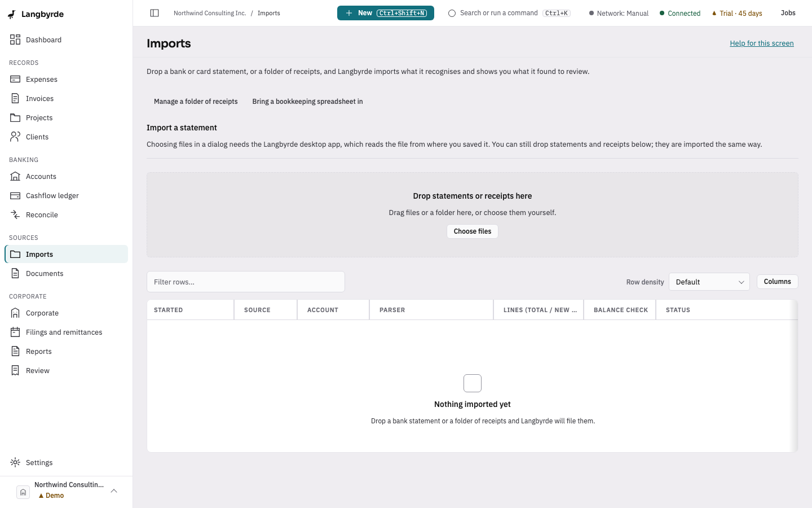
Task: Open Filings and remittances calendar icon
Action: click(15, 332)
